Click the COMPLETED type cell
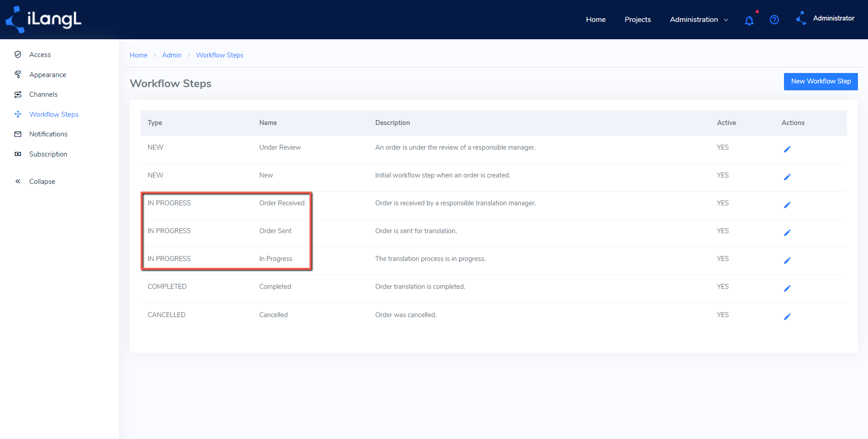 coord(167,287)
